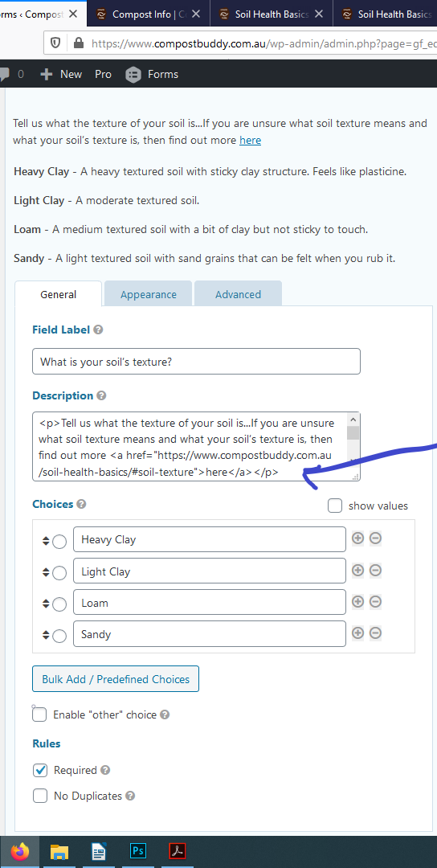The image size is (437, 868).
Task: Click the help icon beside Field Label
Action: pyautogui.click(x=98, y=330)
